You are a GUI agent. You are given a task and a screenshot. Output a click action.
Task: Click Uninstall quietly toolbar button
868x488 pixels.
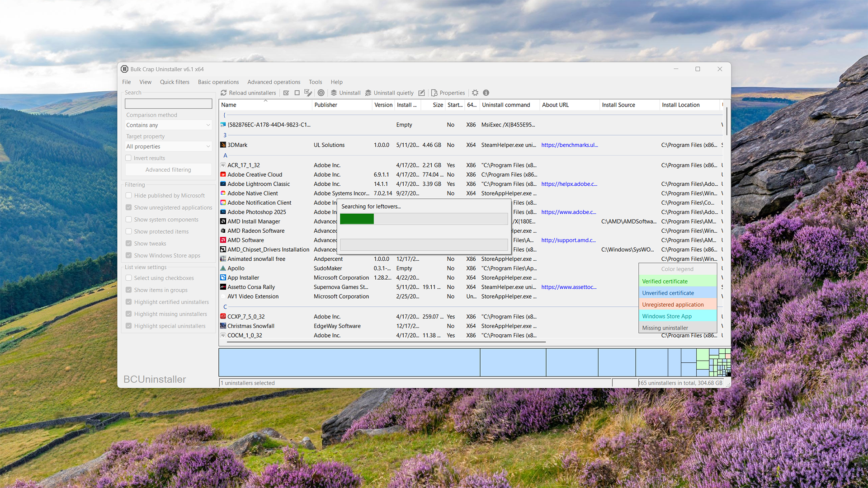pyautogui.click(x=389, y=93)
